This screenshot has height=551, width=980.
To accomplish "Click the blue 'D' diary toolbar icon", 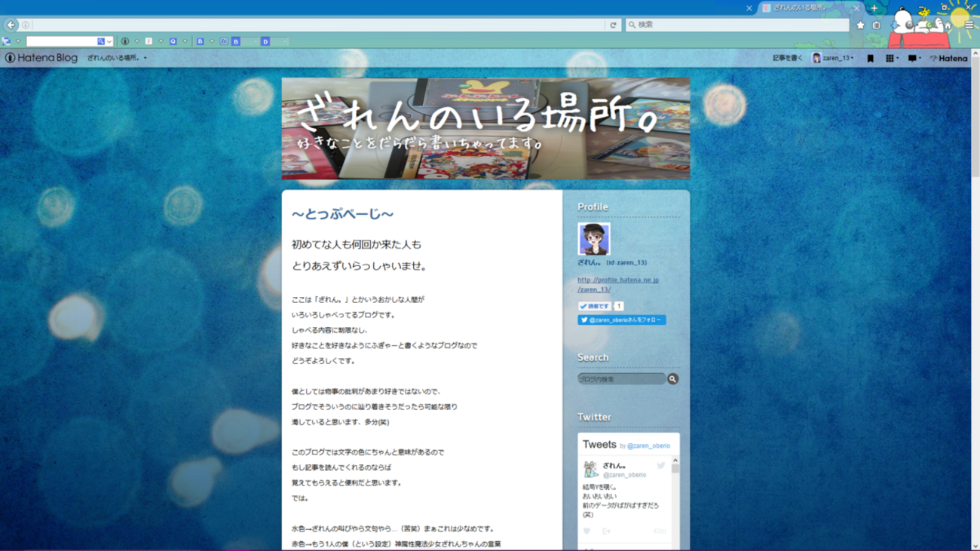I will click(265, 41).
